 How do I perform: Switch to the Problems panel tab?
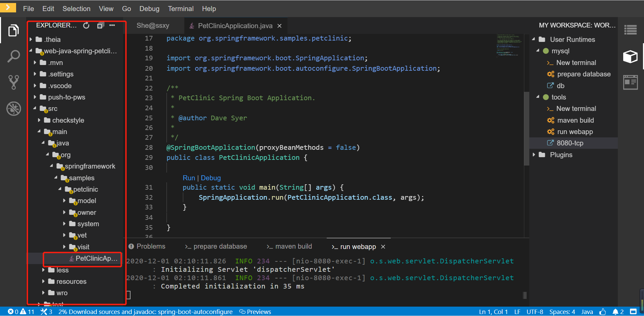point(147,247)
